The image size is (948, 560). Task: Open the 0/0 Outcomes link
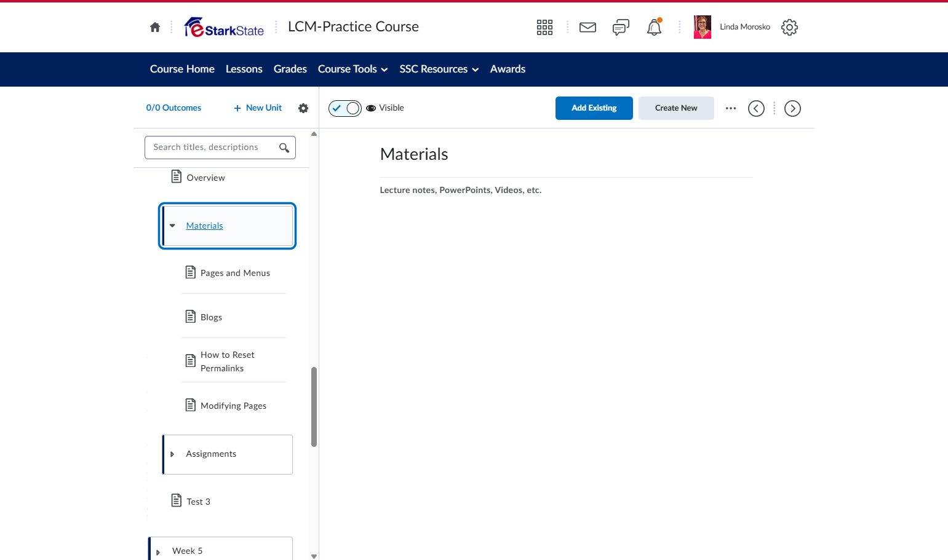(x=173, y=108)
